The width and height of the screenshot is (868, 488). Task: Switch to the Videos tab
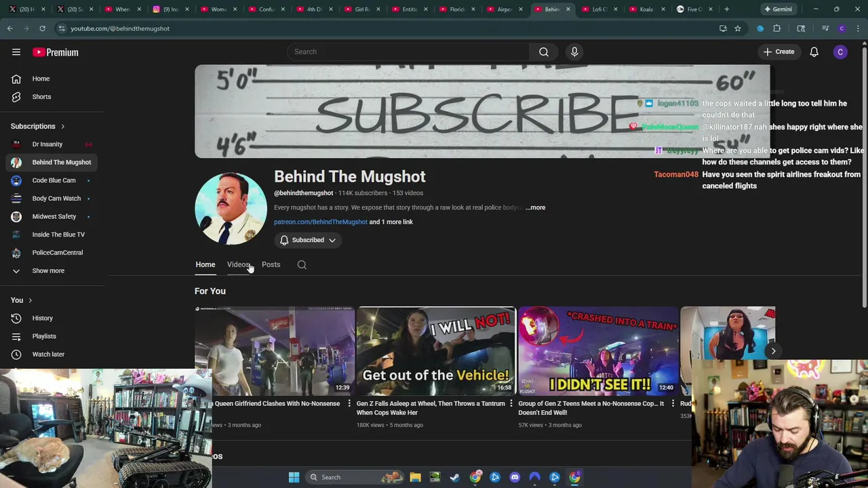coord(238,264)
